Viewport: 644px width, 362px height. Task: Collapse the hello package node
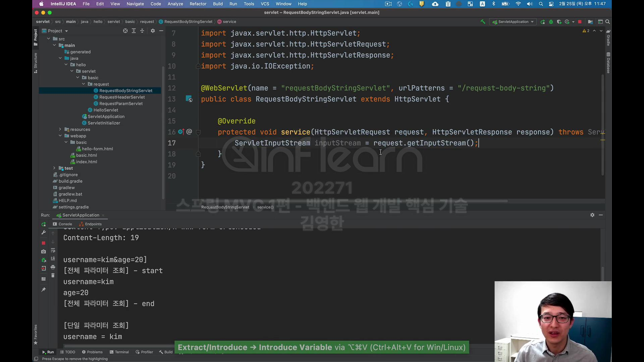[66, 65]
